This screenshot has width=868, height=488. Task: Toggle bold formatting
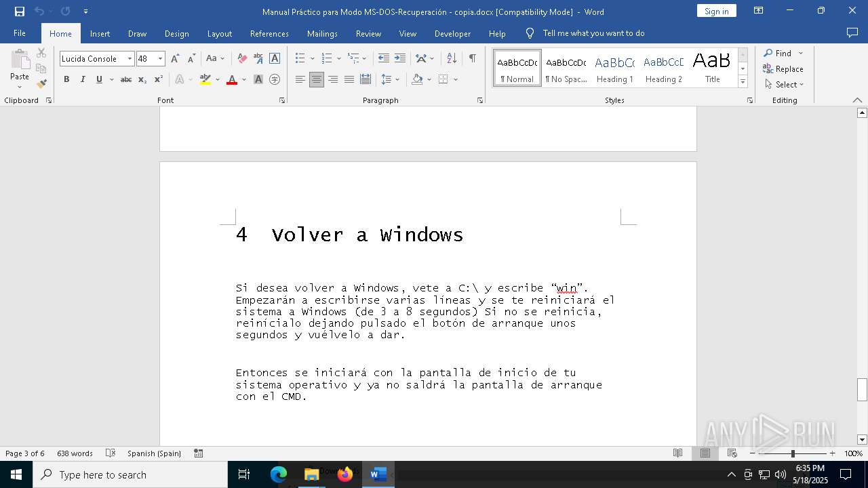click(66, 79)
